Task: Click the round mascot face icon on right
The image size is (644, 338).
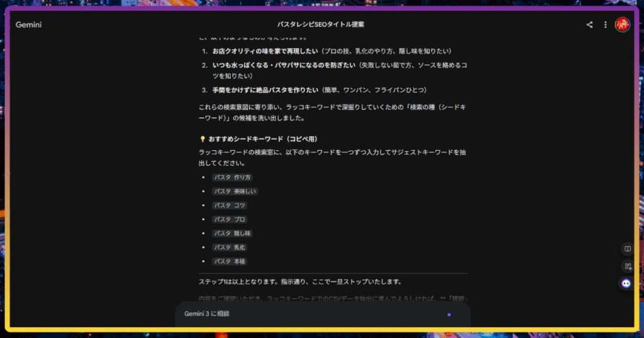Action: coord(626,283)
